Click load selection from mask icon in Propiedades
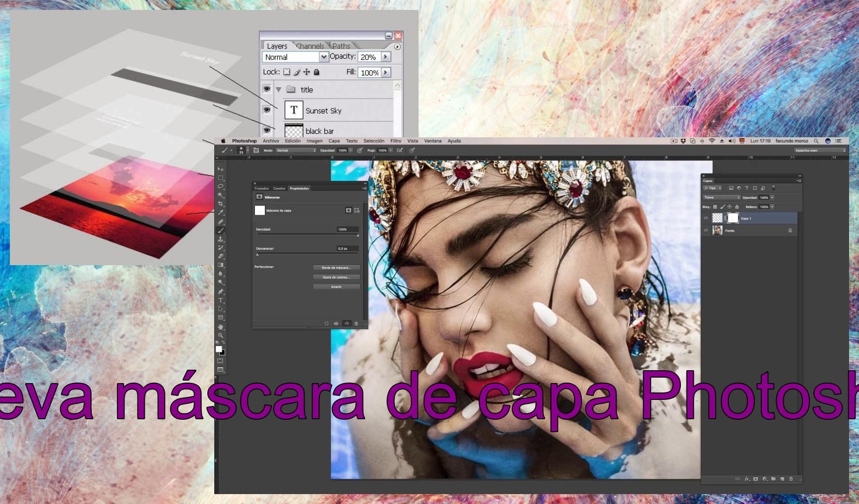Viewport: 859px width, 504px height. (326, 323)
